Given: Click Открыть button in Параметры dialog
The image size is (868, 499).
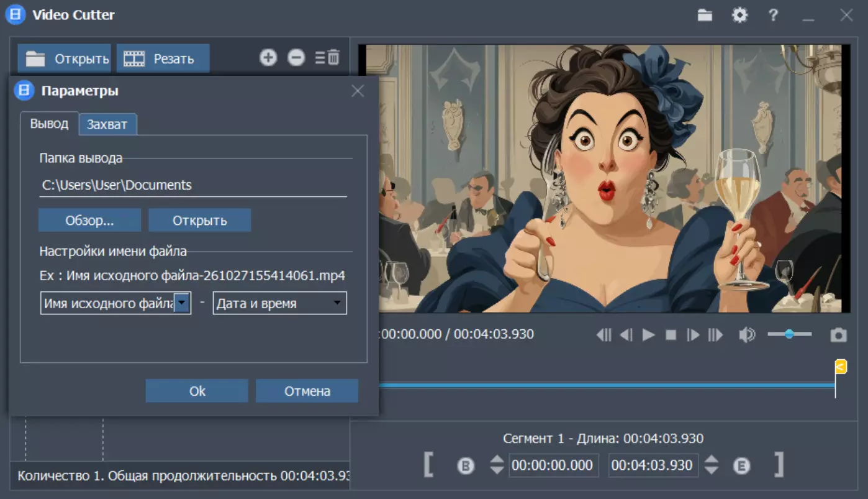Looking at the screenshot, I should coord(200,220).
